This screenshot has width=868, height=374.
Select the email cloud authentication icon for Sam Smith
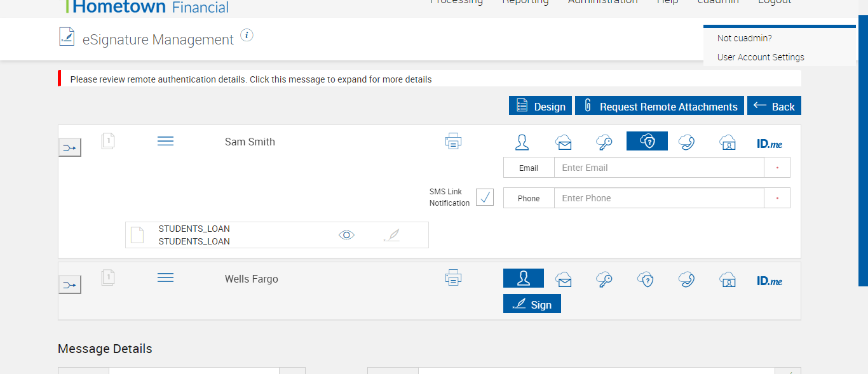(x=563, y=142)
